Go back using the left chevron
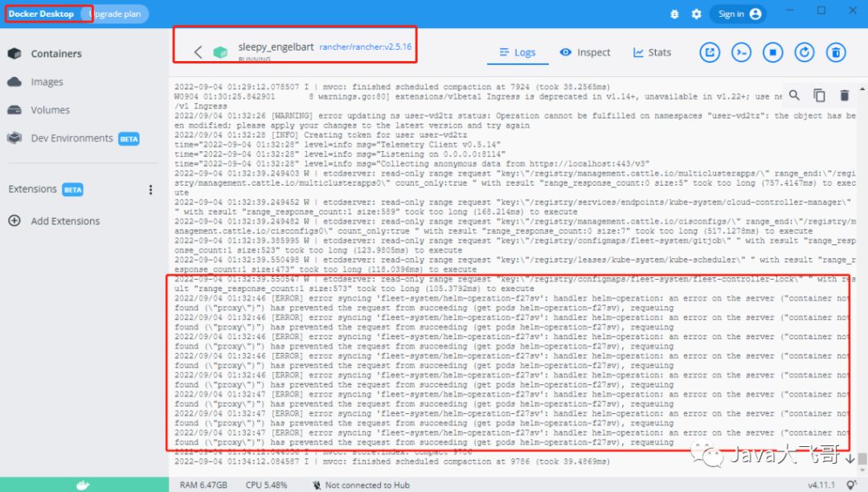Viewport: 868px width, 492px height. [x=199, y=52]
